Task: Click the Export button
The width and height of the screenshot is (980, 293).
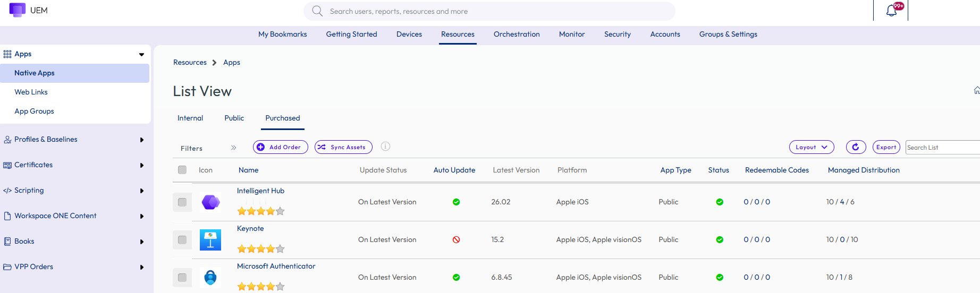Action: pyautogui.click(x=886, y=147)
